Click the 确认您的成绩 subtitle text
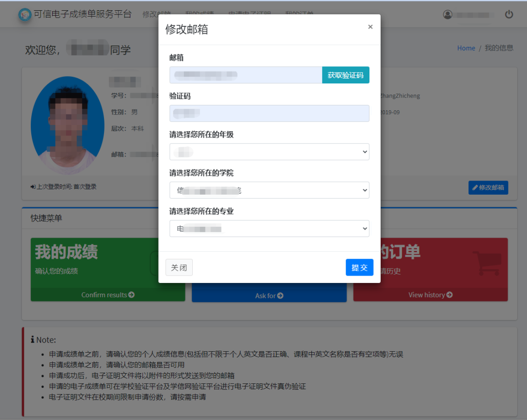 pyautogui.click(x=57, y=271)
